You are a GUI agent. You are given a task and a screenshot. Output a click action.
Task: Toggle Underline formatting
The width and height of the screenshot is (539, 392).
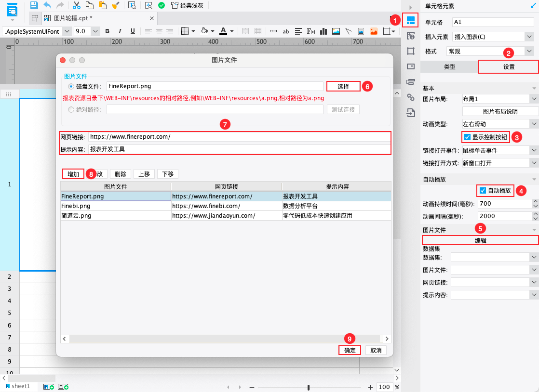(x=133, y=31)
